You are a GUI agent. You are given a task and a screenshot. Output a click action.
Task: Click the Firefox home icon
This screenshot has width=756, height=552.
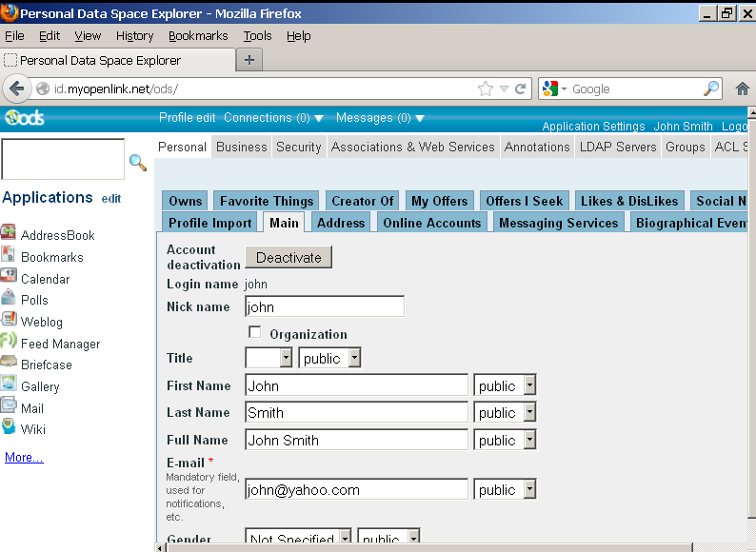point(743,89)
